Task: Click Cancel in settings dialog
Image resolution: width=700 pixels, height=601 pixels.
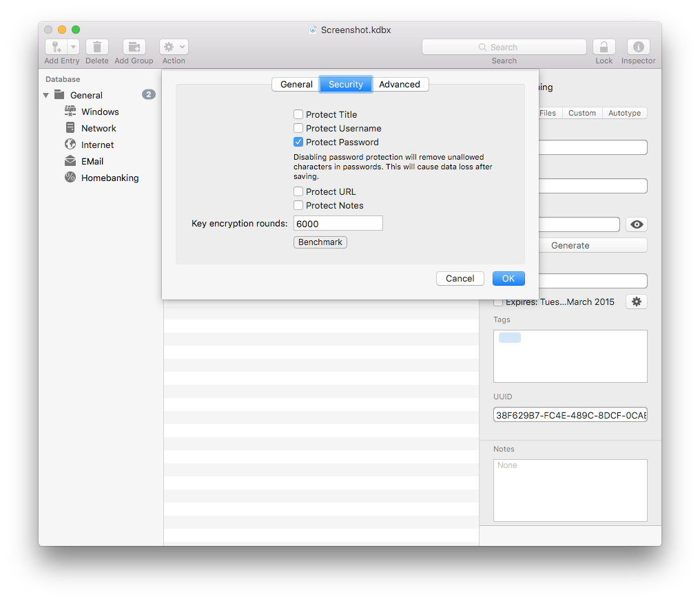Action: (460, 278)
